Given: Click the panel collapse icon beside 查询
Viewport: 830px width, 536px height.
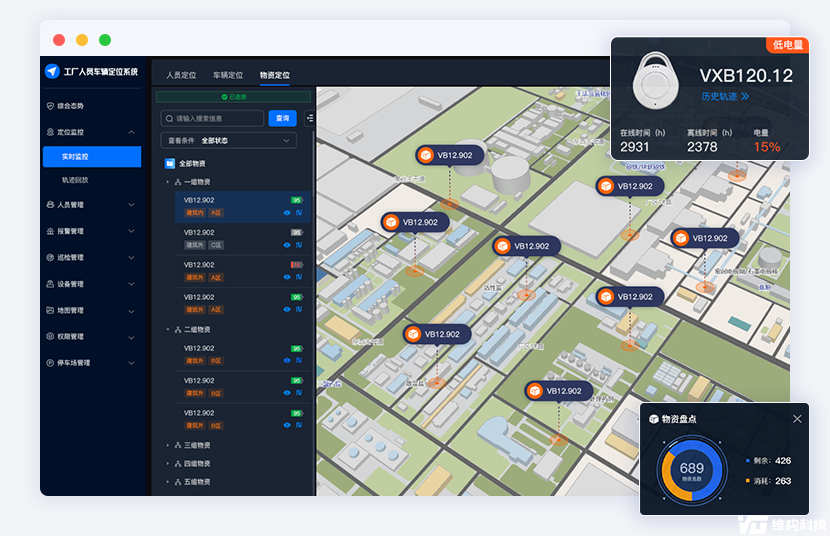Looking at the screenshot, I should (x=309, y=118).
